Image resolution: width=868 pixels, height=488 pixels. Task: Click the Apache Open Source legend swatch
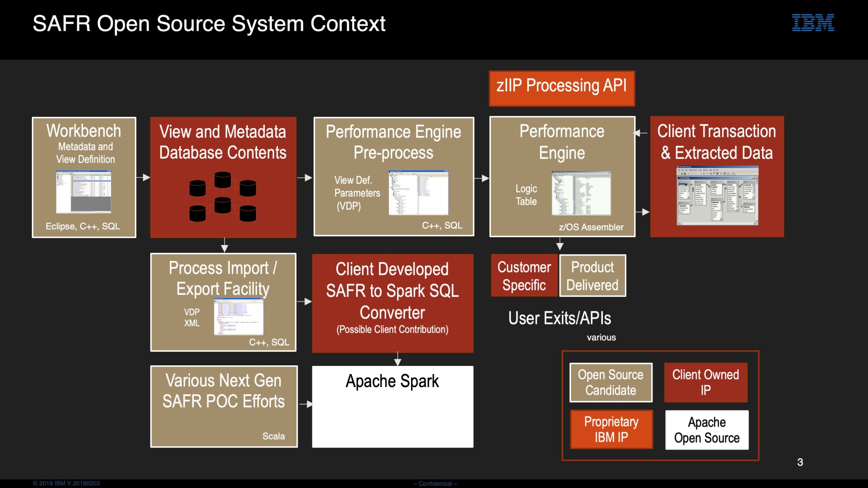tap(707, 430)
